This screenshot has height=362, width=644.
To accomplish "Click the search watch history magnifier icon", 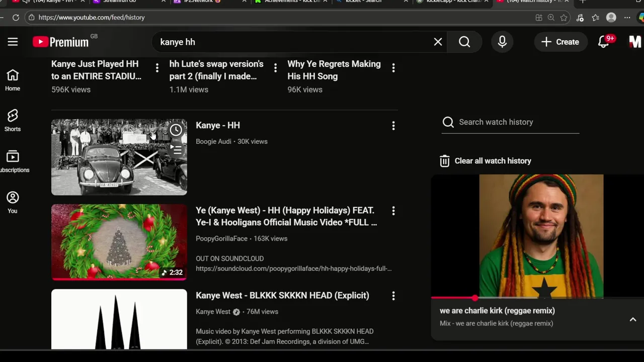I will tap(448, 122).
